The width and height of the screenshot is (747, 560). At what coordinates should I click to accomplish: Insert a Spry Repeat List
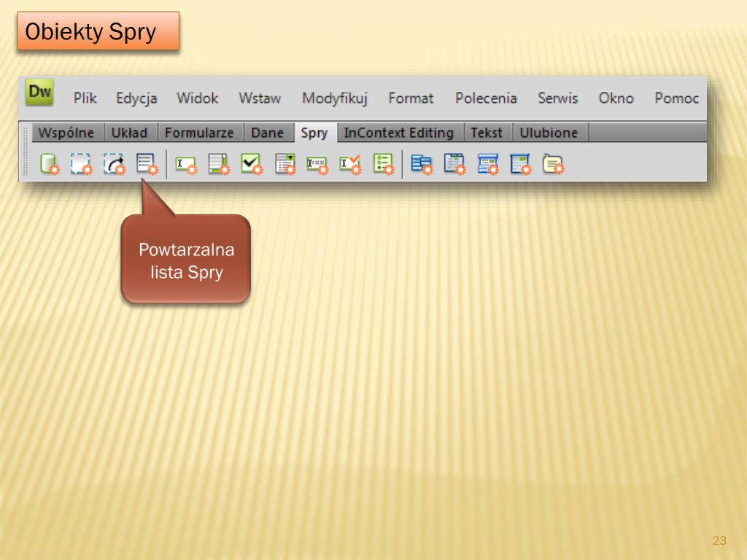pos(147,164)
